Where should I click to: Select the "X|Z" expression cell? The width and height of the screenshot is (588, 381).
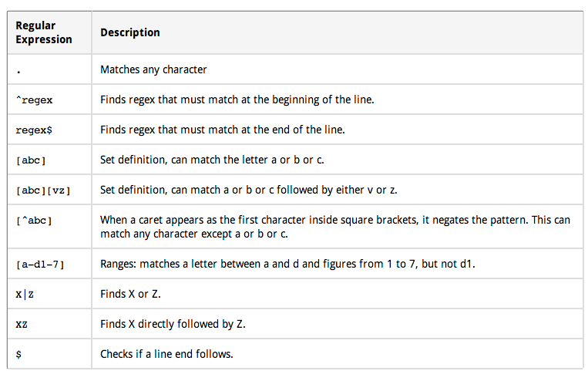[x=25, y=295]
